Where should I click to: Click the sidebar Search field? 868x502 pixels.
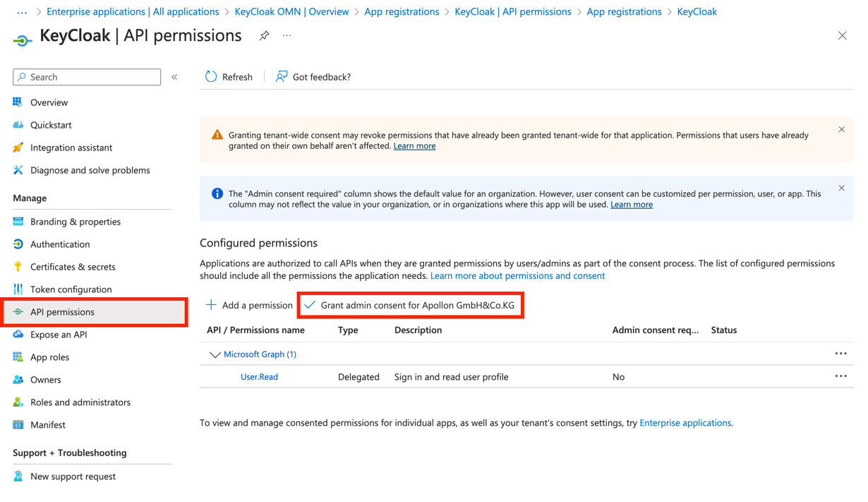click(x=87, y=77)
